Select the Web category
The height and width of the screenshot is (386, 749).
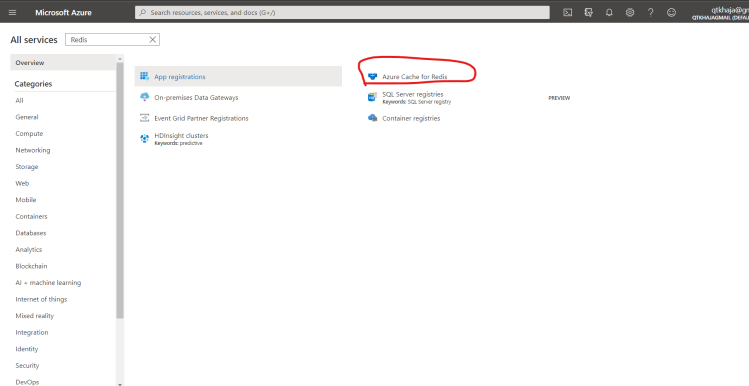[x=22, y=183]
